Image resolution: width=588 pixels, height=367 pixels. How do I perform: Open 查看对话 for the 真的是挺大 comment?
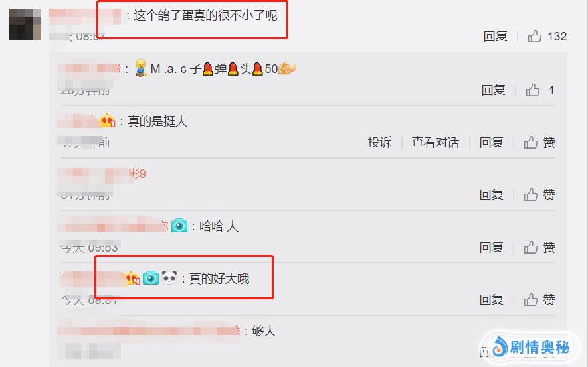[x=435, y=142]
